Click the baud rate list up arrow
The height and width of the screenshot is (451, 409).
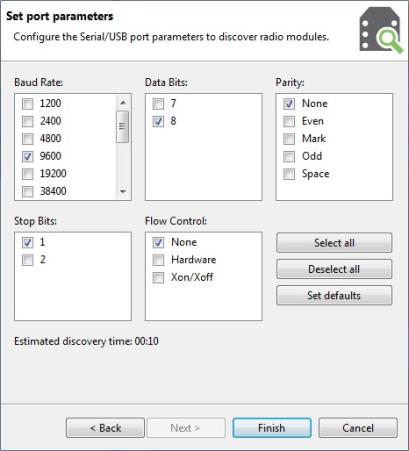click(123, 103)
